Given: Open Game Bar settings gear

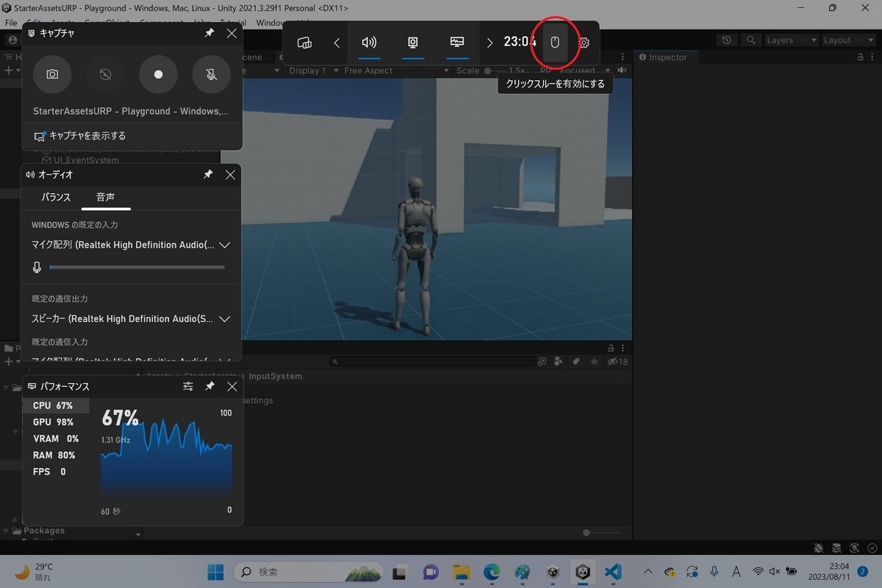Looking at the screenshot, I should tap(584, 43).
